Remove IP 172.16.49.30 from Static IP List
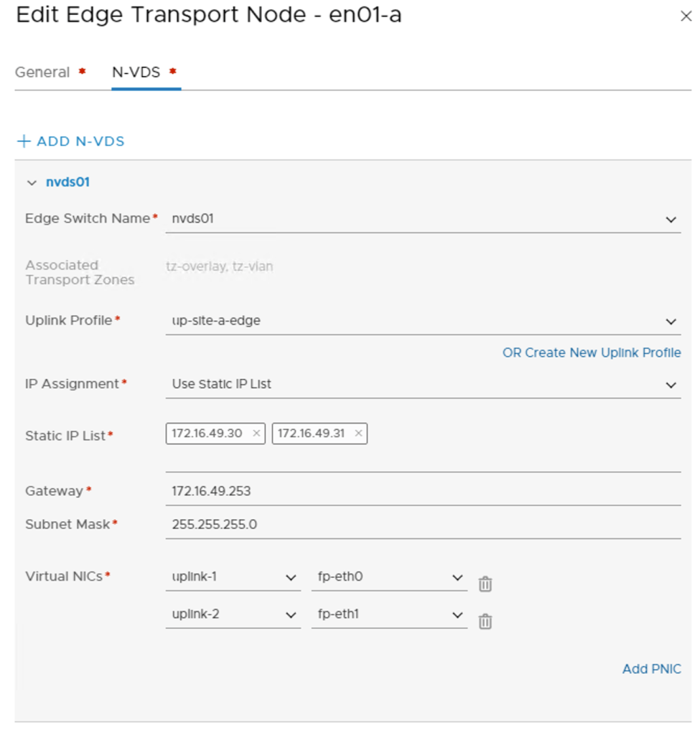The height and width of the screenshot is (735, 700). click(256, 433)
